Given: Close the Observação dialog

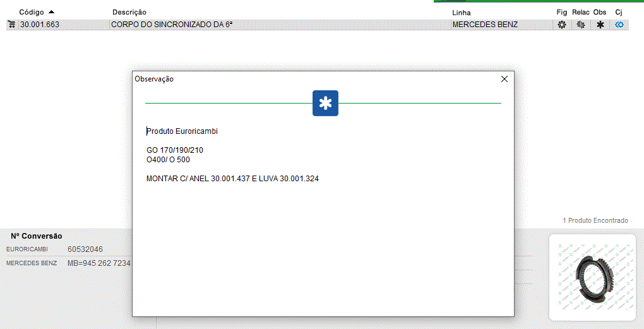Looking at the screenshot, I should coord(504,79).
